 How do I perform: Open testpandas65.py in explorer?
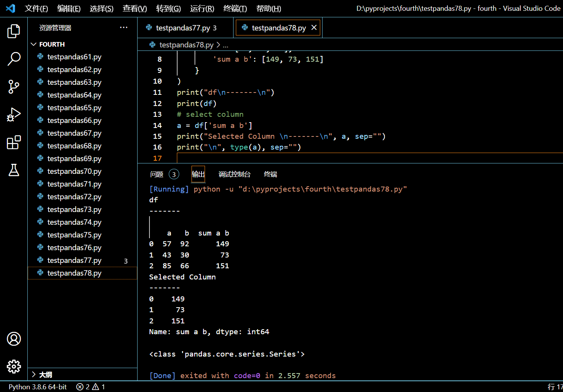click(82, 108)
